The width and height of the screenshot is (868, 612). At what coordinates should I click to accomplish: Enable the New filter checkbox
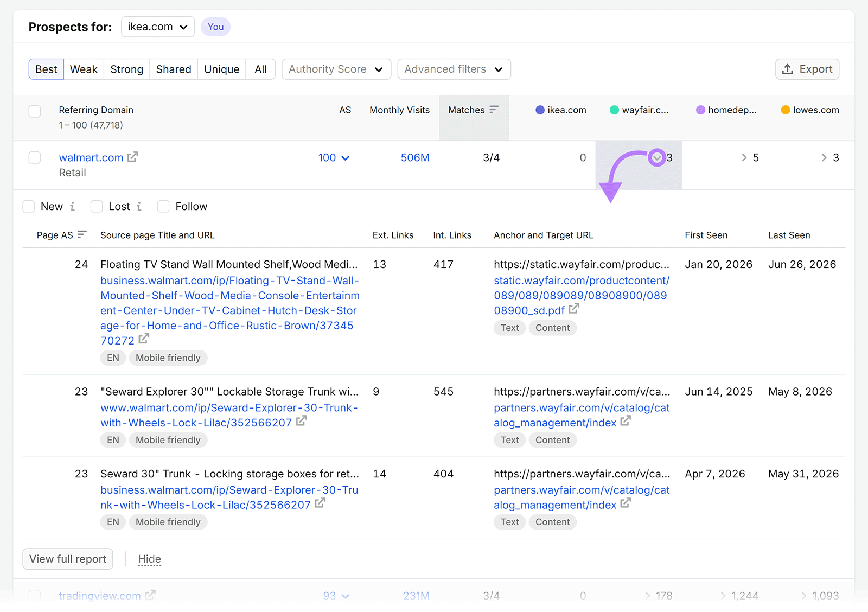[x=29, y=206]
